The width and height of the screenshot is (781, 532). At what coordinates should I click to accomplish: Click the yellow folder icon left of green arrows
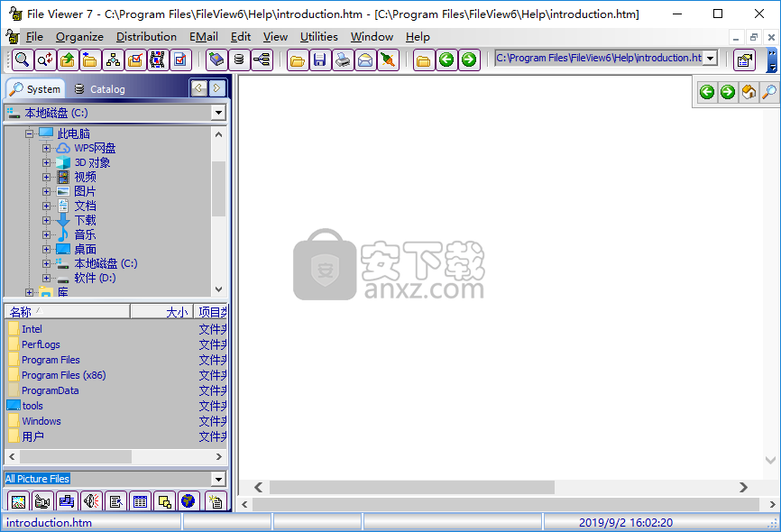423,60
